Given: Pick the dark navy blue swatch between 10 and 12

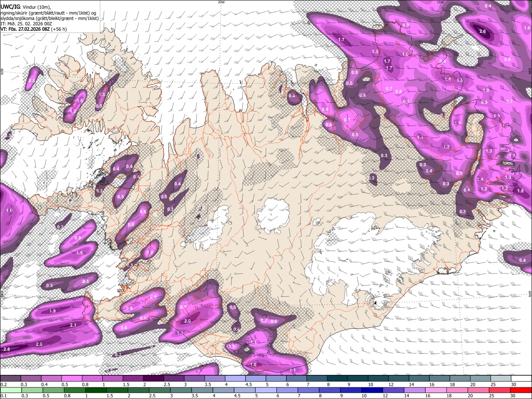Looking at the screenshot, I should tap(371, 390).
